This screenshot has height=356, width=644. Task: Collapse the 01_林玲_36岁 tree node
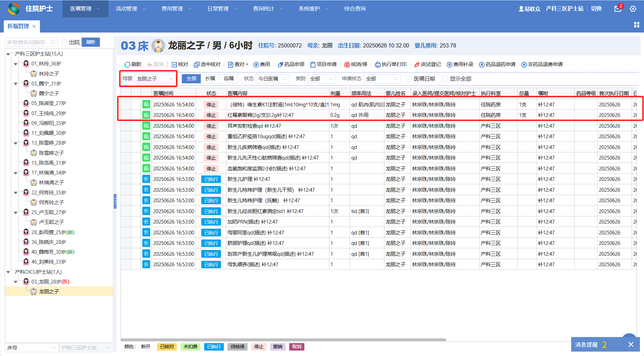click(16, 64)
